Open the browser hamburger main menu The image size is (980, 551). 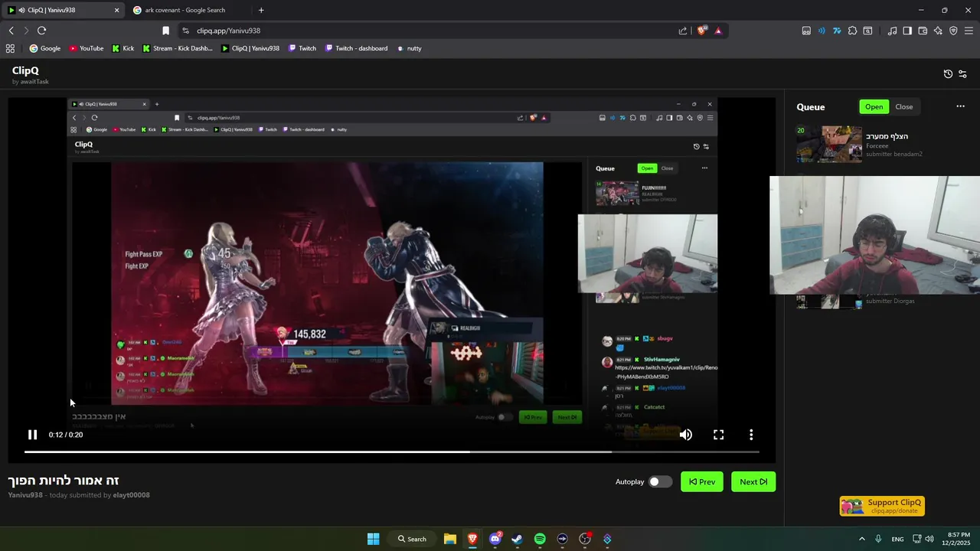tap(969, 31)
